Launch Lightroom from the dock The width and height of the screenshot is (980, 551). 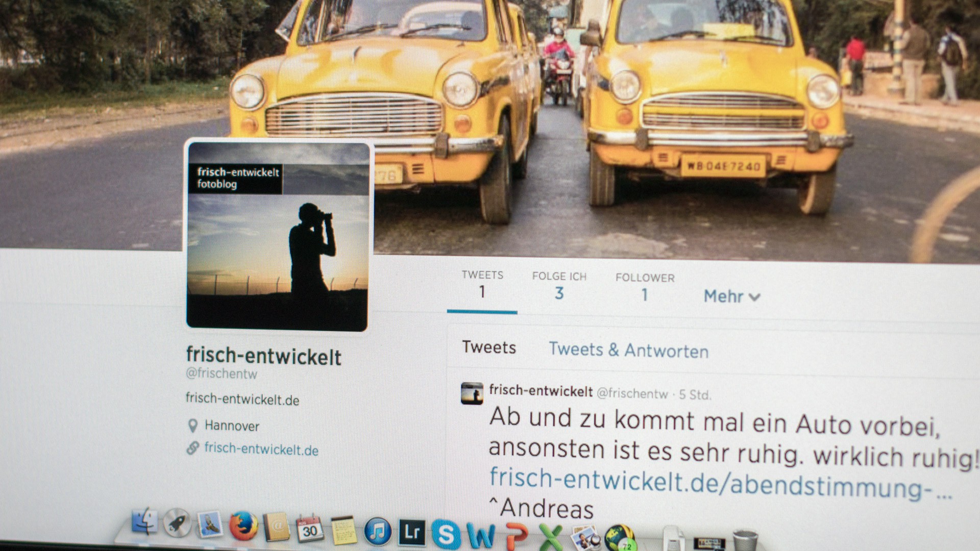[412, 532]
